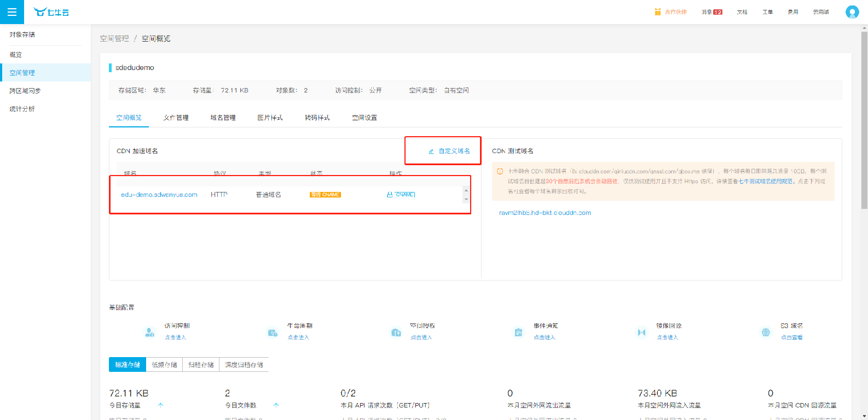Click 点击进入 under 访问控制
Screen dimensions: 868x420
point(176,337)
